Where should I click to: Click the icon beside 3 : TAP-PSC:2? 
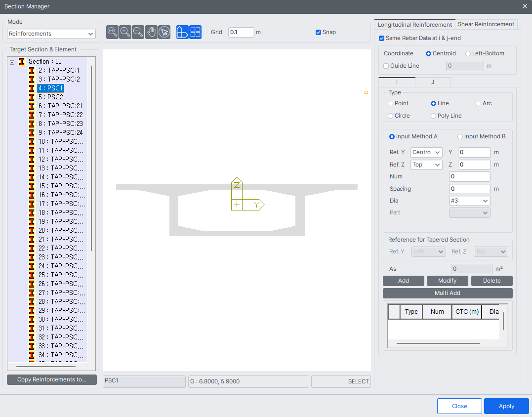click(32, 80)
